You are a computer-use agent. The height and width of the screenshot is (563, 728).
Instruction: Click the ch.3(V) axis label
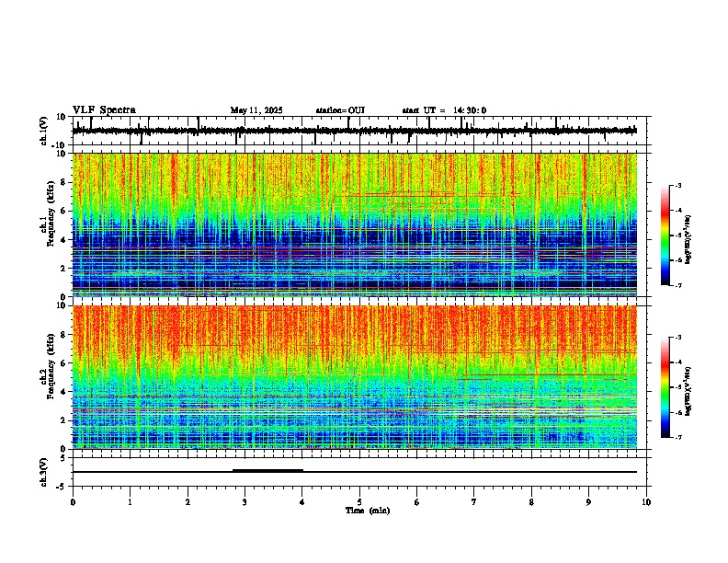click(44, 472)
